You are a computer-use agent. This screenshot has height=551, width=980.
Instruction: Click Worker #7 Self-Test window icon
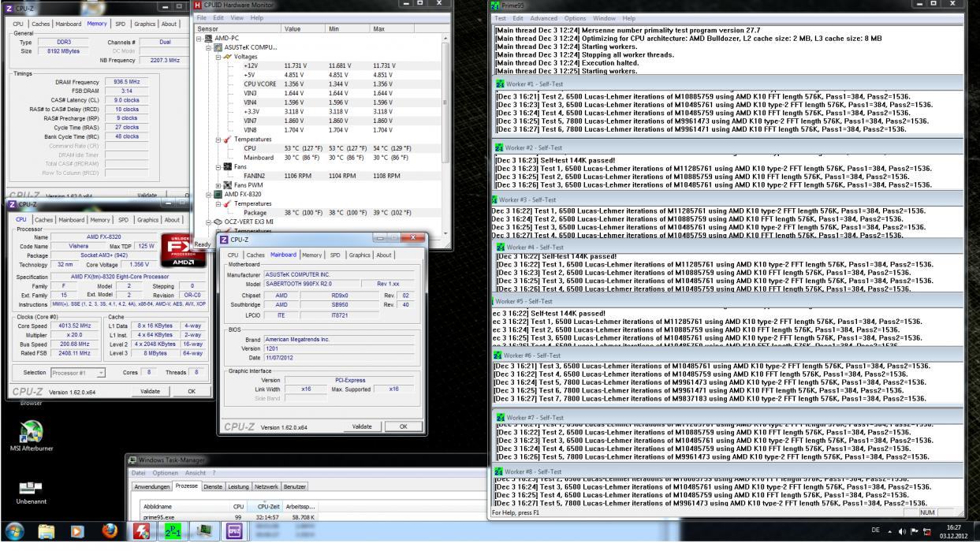click(499, 417)
